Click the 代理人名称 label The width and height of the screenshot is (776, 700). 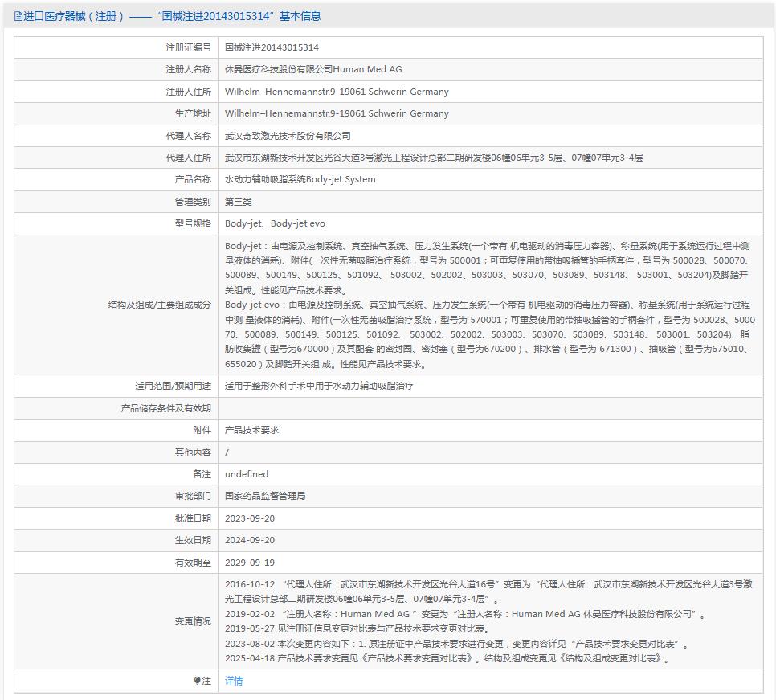tap(189, 136)
